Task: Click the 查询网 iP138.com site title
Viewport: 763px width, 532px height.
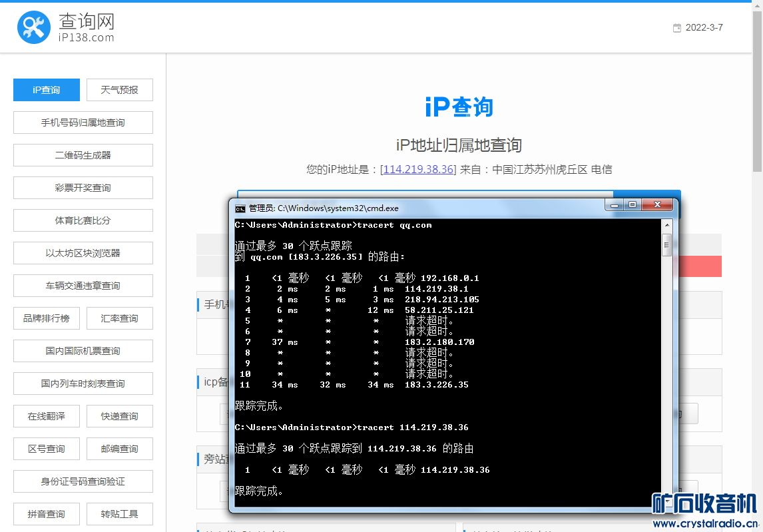Action: tap(87, 28)
